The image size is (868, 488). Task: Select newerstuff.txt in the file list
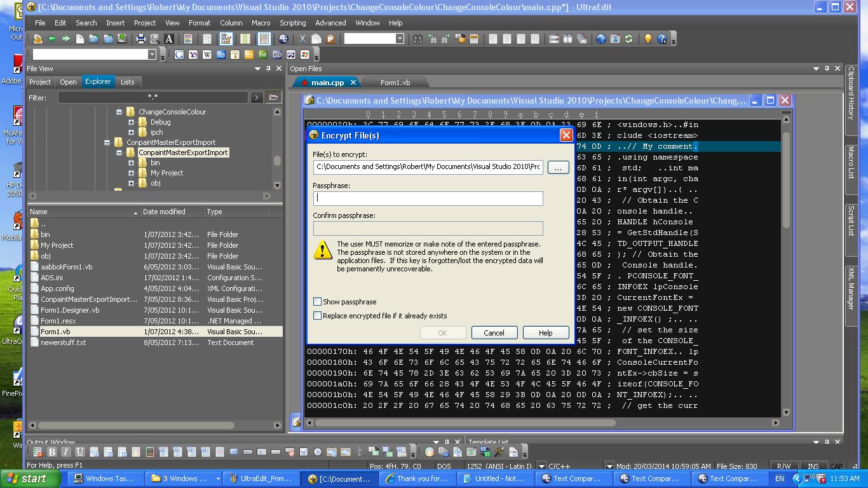pyautogui.click(x=63, y=342)
